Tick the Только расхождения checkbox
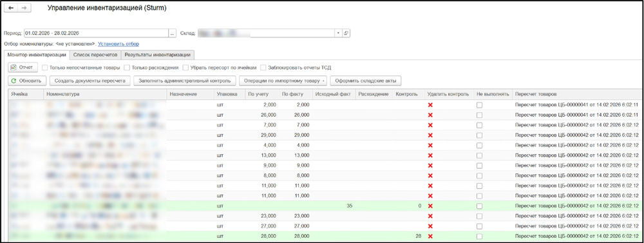 127,68
